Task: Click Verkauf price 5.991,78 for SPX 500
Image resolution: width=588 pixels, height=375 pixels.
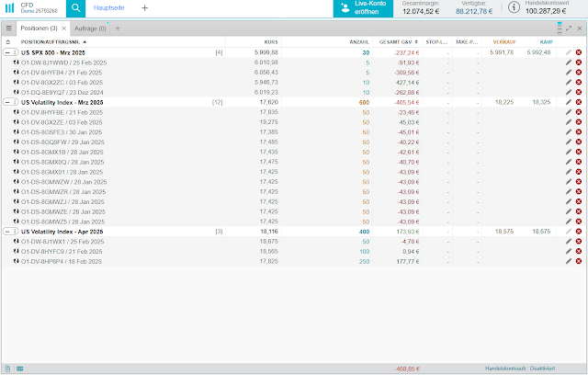Action: click(502, 52)
